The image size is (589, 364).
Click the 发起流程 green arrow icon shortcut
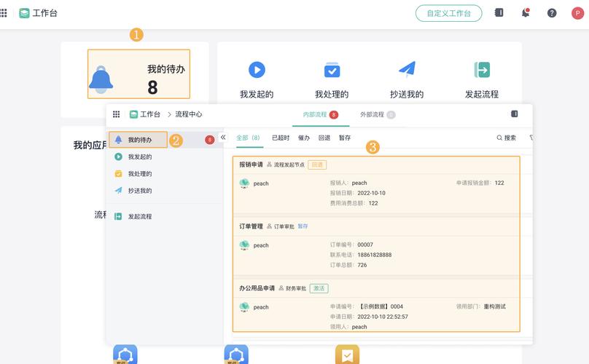(482, 70)
